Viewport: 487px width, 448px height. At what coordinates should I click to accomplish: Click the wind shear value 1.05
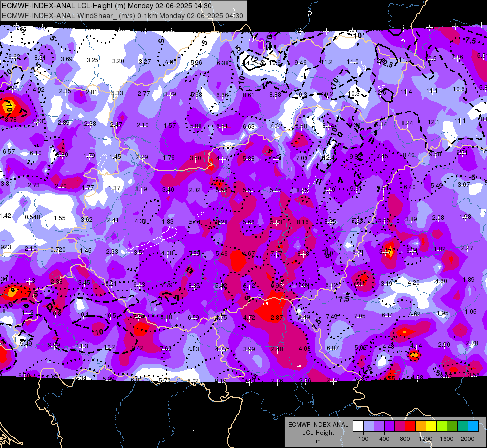471,311
